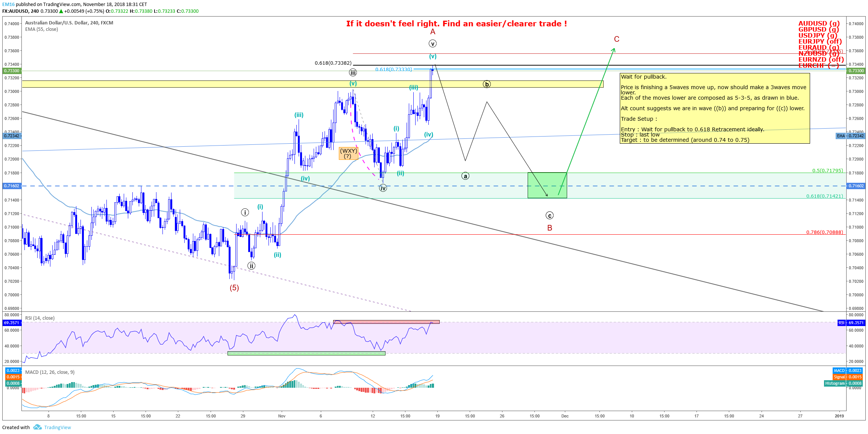868x434 pixels.
Task: Click the RSI 69.3571 tag on right axis
Action: pyautogui.click(x=851, y=323)
